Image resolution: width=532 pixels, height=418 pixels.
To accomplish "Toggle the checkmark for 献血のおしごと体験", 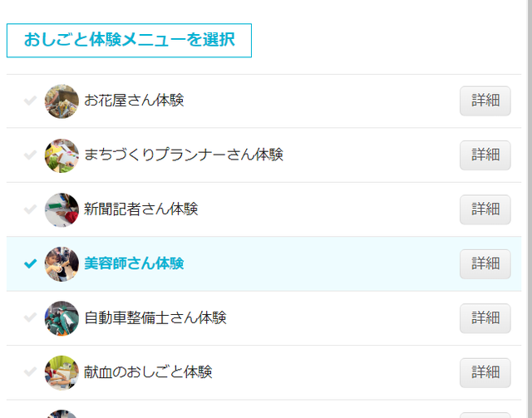I will tap(30, 372).
